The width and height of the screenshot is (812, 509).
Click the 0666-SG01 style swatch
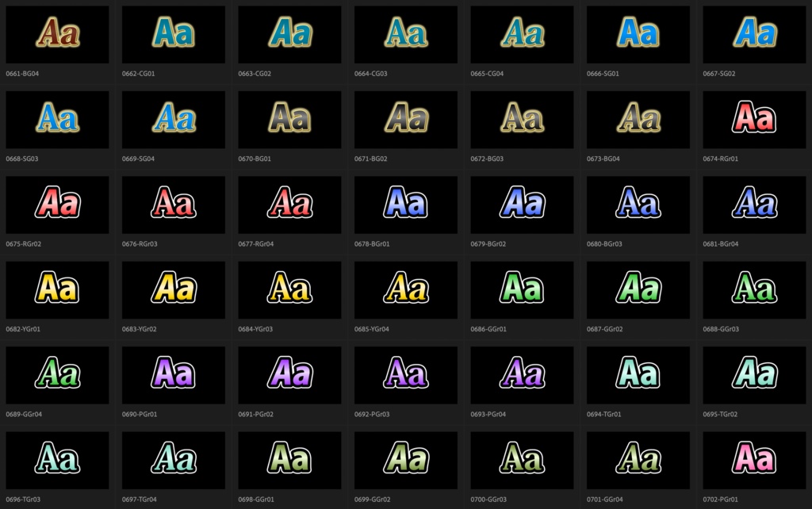[x=637, y=34]
